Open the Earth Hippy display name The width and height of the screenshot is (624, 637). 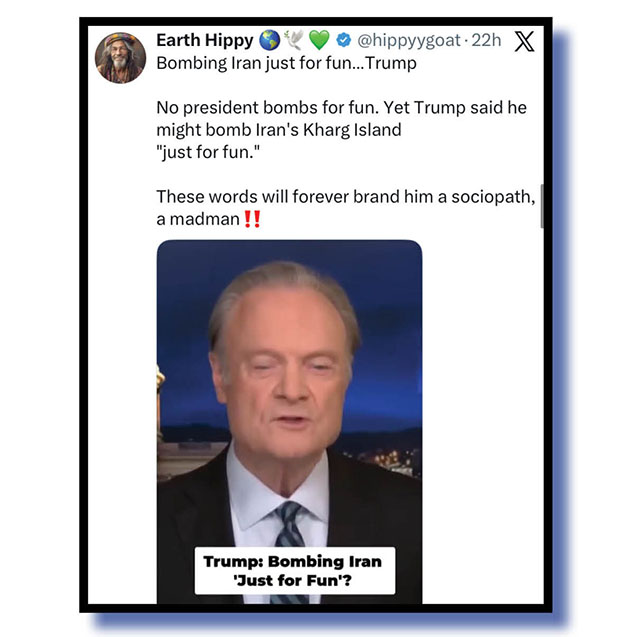(205, 40)
